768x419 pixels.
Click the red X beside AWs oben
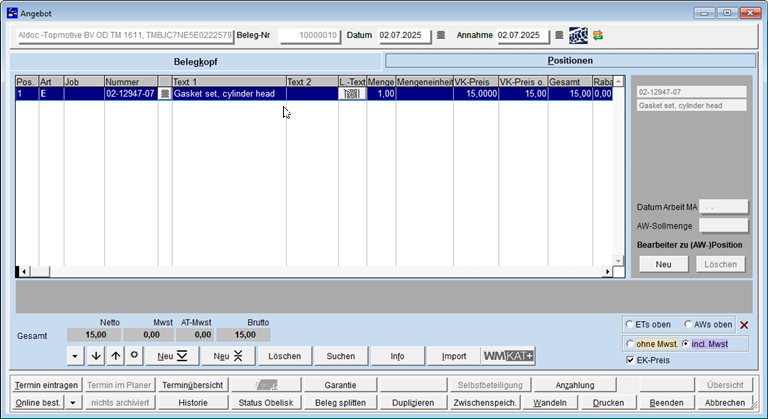tap(744, 325)
